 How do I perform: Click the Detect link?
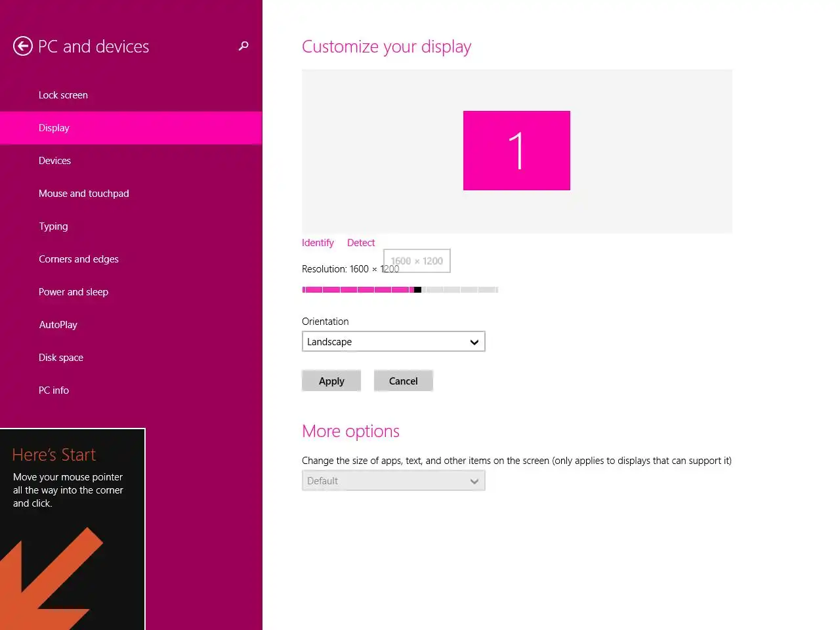click(x=361, y=243)
